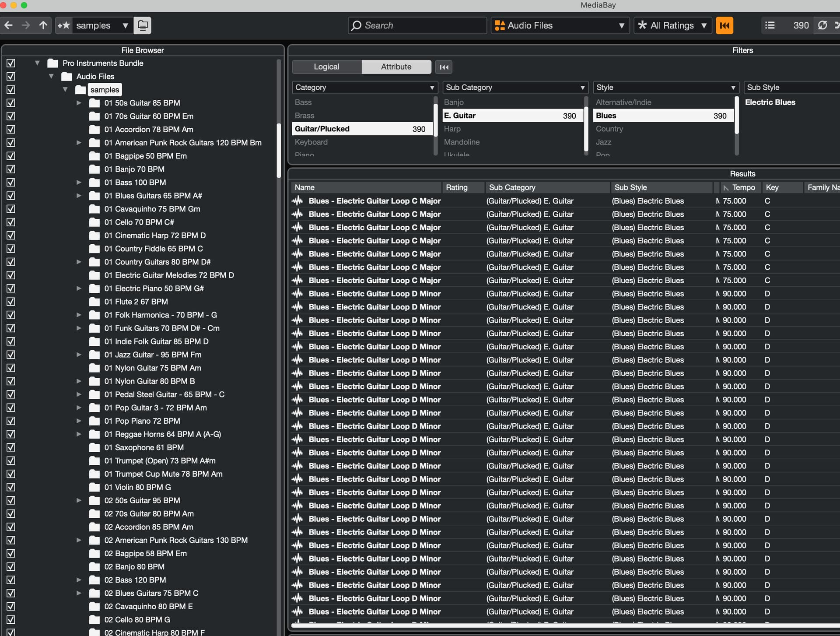Click the sort indicator icon in Tempo column header

click(726, 188)
